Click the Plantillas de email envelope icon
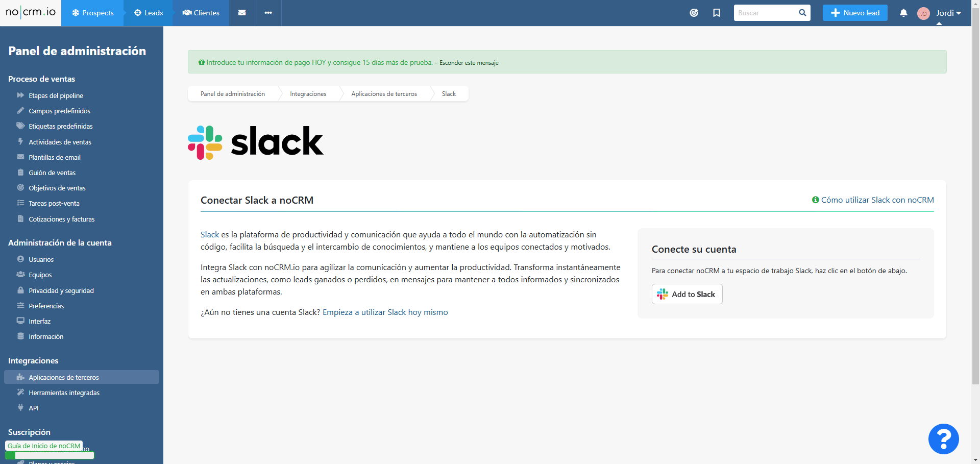 (20, 157)
